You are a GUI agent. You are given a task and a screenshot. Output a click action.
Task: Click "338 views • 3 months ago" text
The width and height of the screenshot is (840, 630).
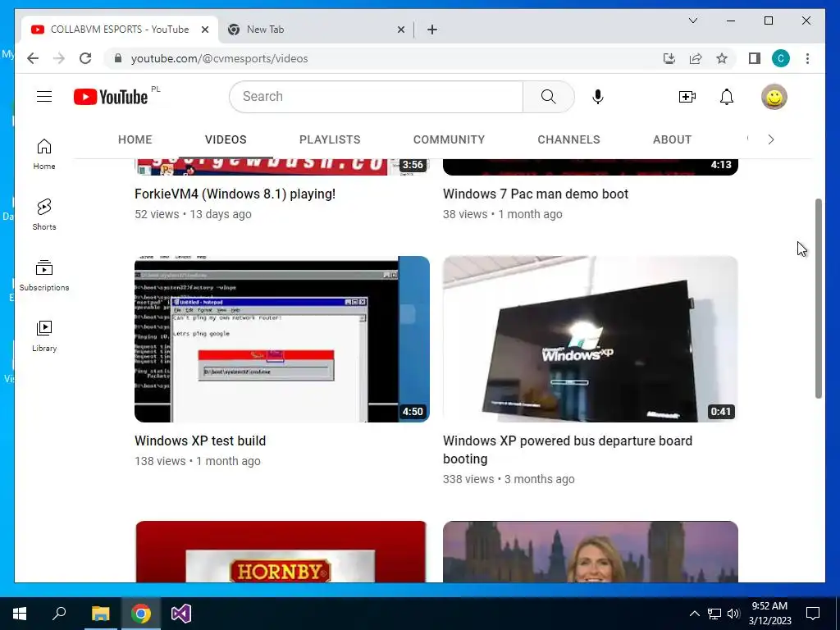click(509, 479)
